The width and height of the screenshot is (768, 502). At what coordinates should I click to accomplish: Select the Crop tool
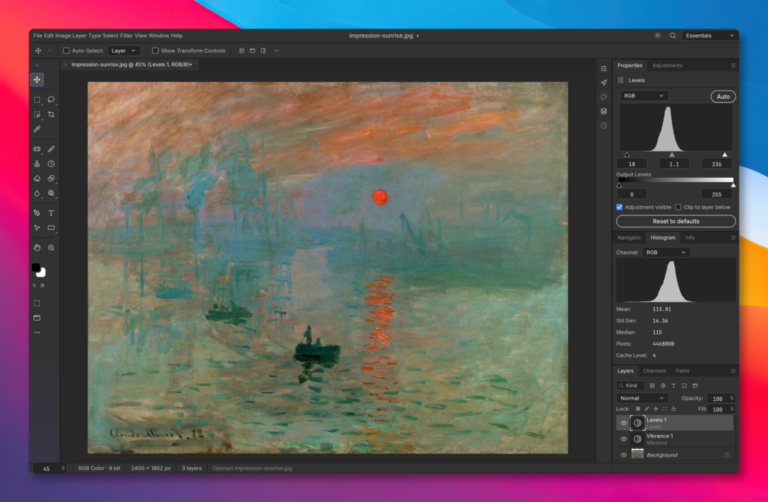pyautogui.click(x=51, y=114)
